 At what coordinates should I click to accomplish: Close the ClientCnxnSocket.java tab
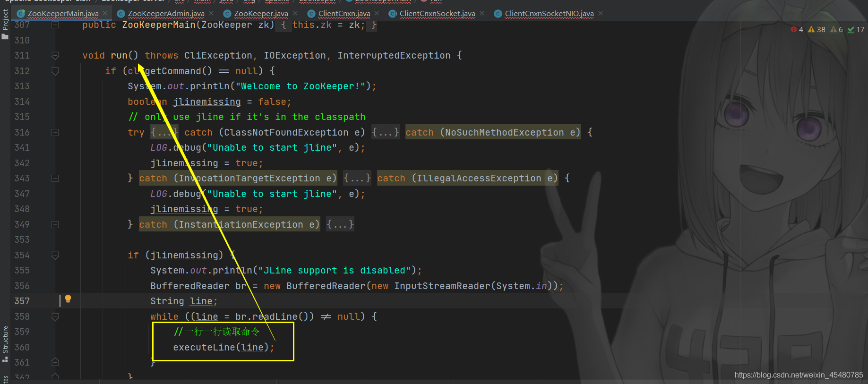(x=482, y=13)
